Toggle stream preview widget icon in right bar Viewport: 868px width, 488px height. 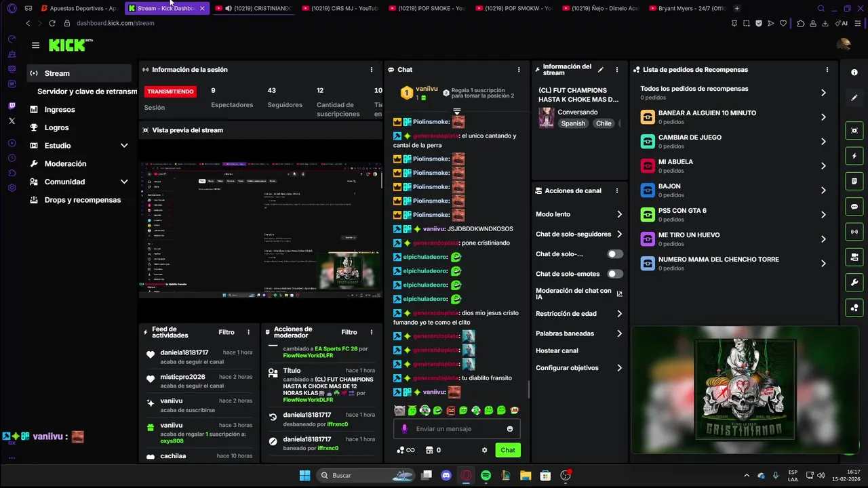click(854, 130)
